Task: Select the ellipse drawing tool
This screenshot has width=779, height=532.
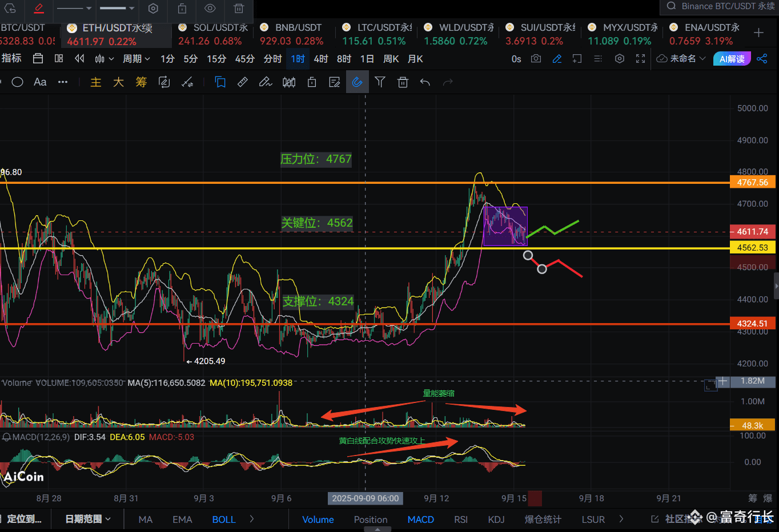Action: point(17,82)
